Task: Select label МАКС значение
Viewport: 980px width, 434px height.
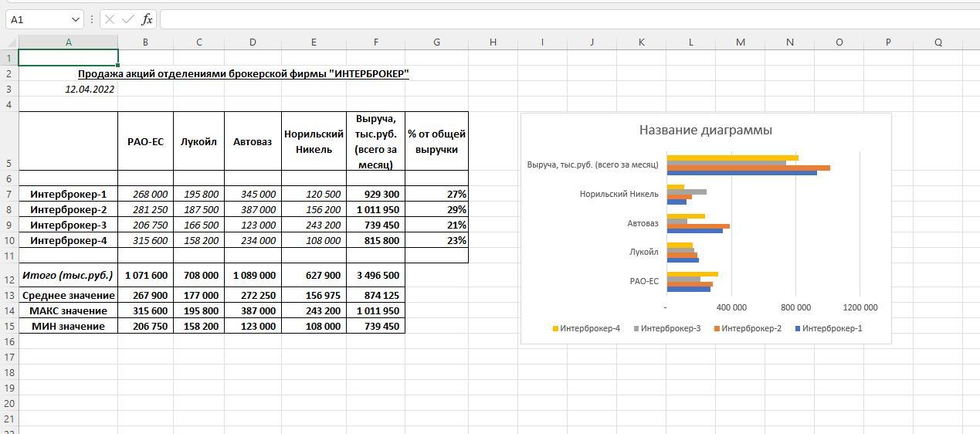Action: click(68, 310)
